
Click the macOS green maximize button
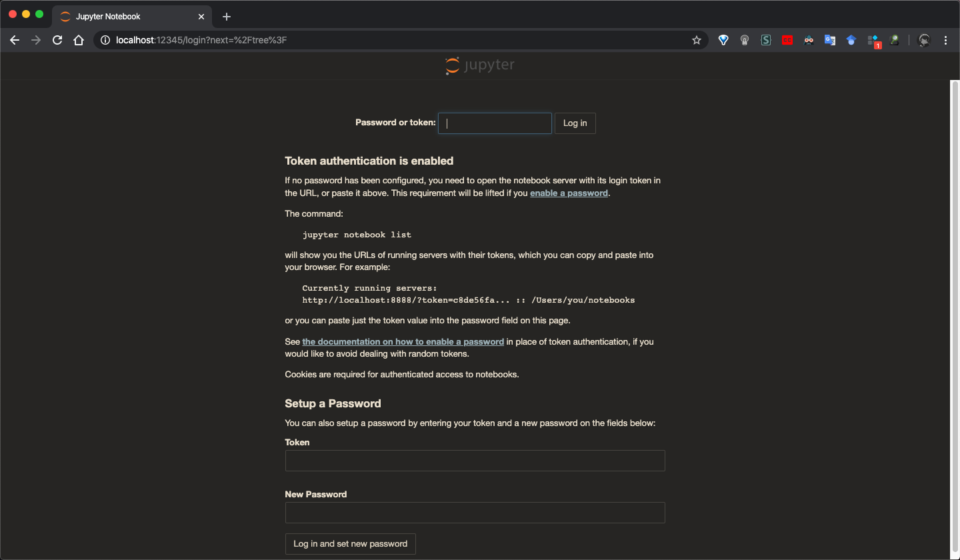click(x=39, y=14)
